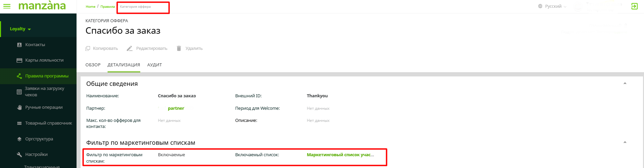Image resolution: width=644 pixels, height=168 pixels.
Task: Click the partner link
Action: [x=176, y=108]
